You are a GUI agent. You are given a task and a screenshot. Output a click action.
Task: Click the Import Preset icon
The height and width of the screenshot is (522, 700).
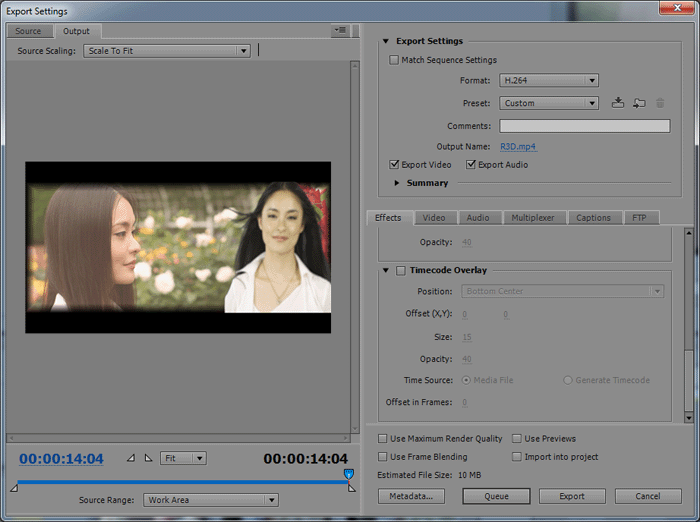tap(639, 103)
